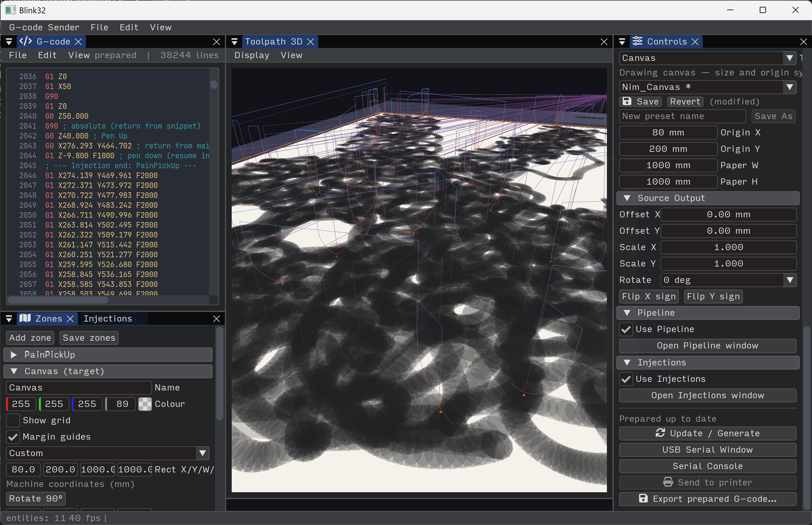Image resolution: width=812 pixels, height=525 pixels.
Task: Open the Display menu in Toolpath 3D
Action: click(x=252, y=55)
